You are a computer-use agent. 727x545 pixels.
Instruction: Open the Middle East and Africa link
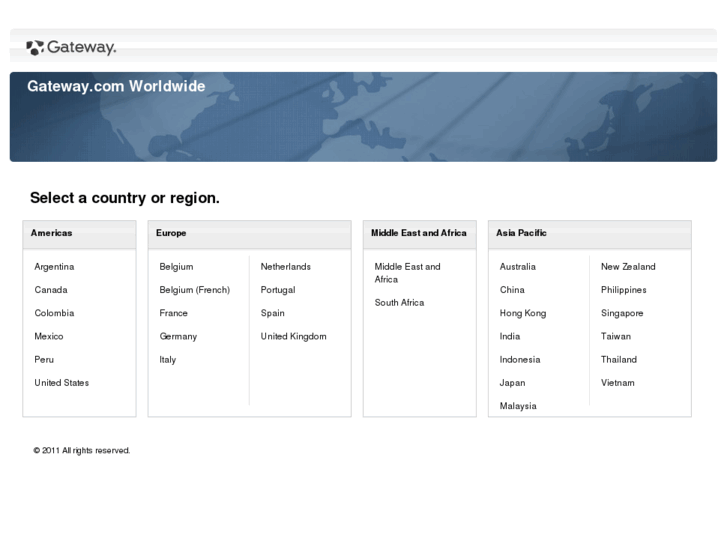pyautogui.click(x=408, y=273)
